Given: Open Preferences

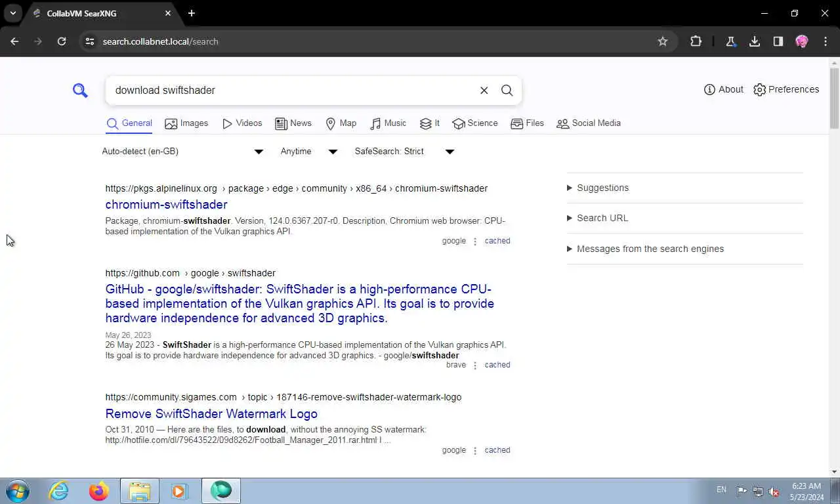Looking at the screenshot, I should tap(786, 89).
